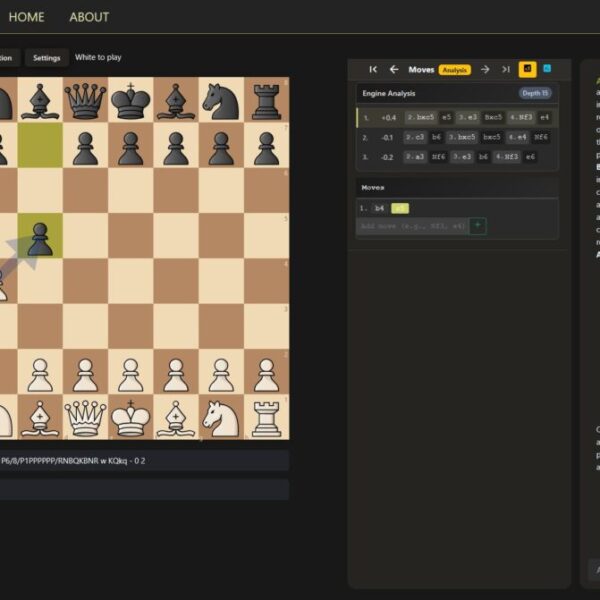This screenshot has height=600, width=600.
Task: Open the Settings button above the board
Action: click(46, 58)
